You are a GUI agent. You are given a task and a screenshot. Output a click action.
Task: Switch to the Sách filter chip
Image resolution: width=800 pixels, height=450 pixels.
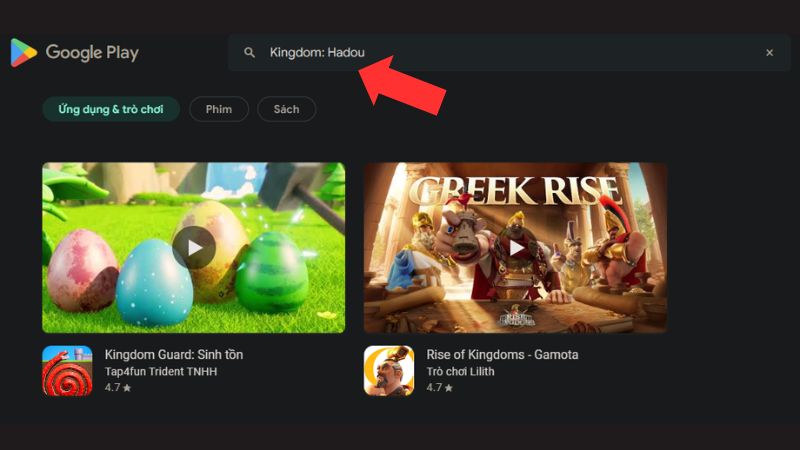[x=286, y=109]
